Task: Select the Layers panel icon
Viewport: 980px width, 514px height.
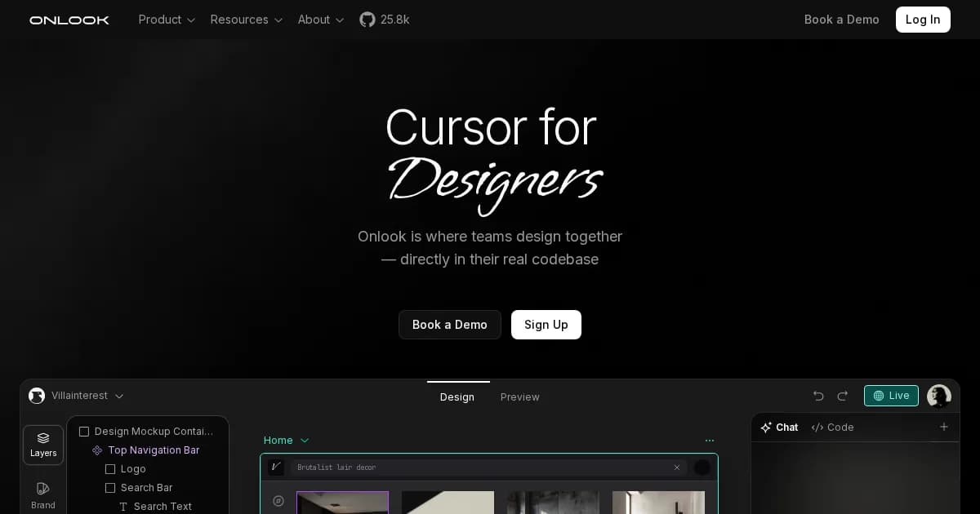Action: click(43, 445)
